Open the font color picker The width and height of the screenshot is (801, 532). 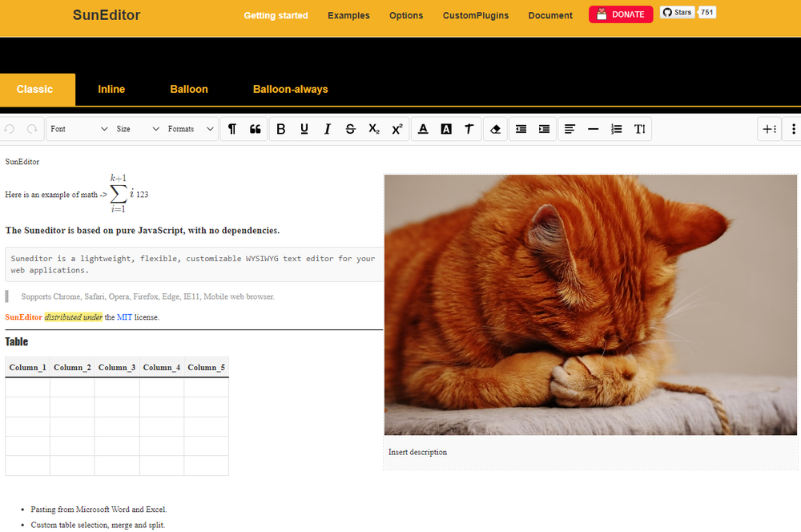(x=423, y=129)
